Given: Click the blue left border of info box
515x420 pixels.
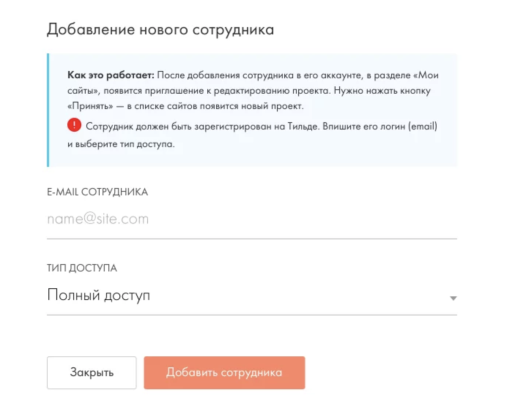Looking at the screenshot, I should tap(48, 110).
